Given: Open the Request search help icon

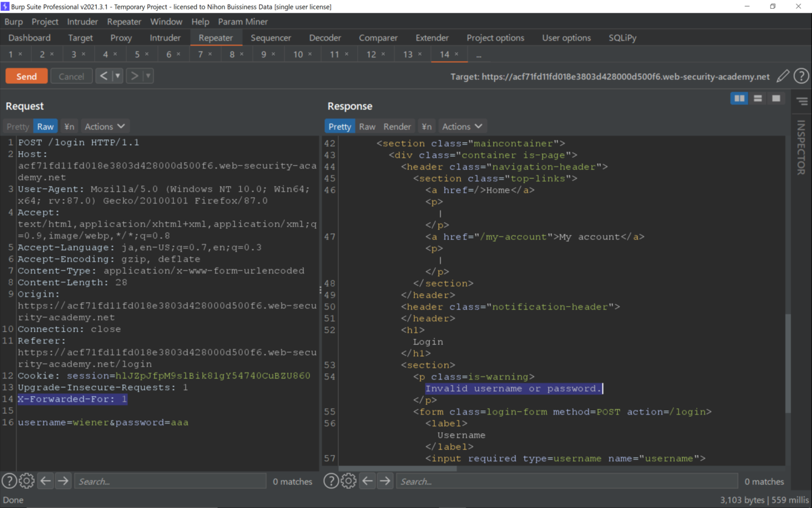Looking at the screenshot, I should (x=9, y=481).
